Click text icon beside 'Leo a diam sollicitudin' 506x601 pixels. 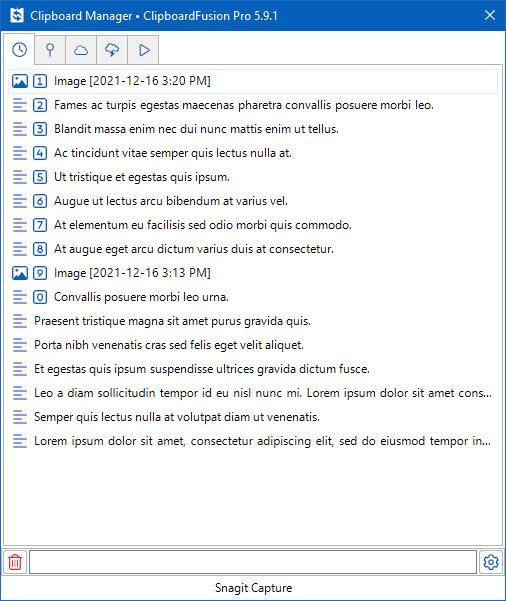click(20, 393)
